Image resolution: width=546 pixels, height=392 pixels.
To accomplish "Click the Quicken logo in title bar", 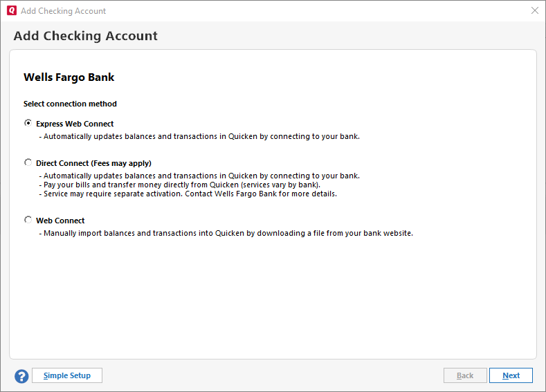I will coord(11,10).
